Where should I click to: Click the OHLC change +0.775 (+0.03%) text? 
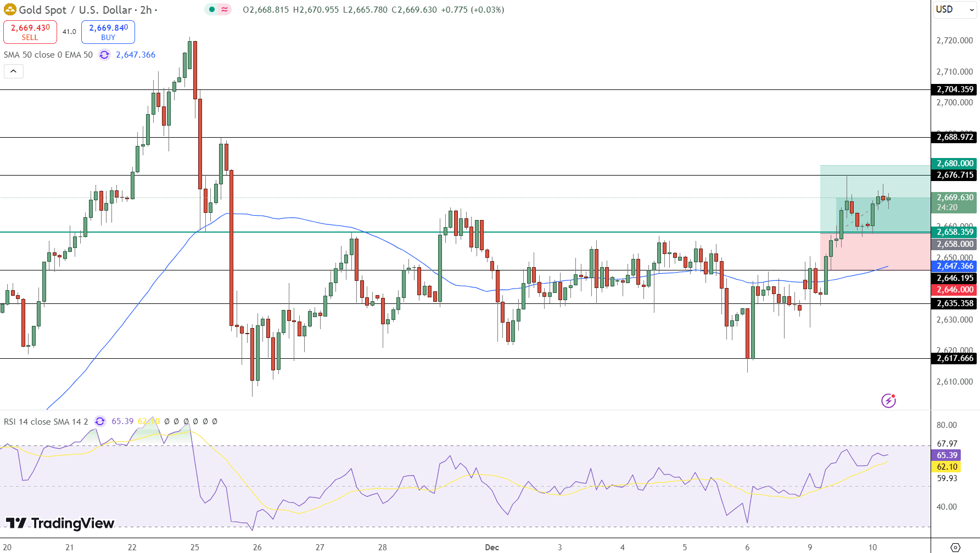pyautogui.click(x=473, y=10)
